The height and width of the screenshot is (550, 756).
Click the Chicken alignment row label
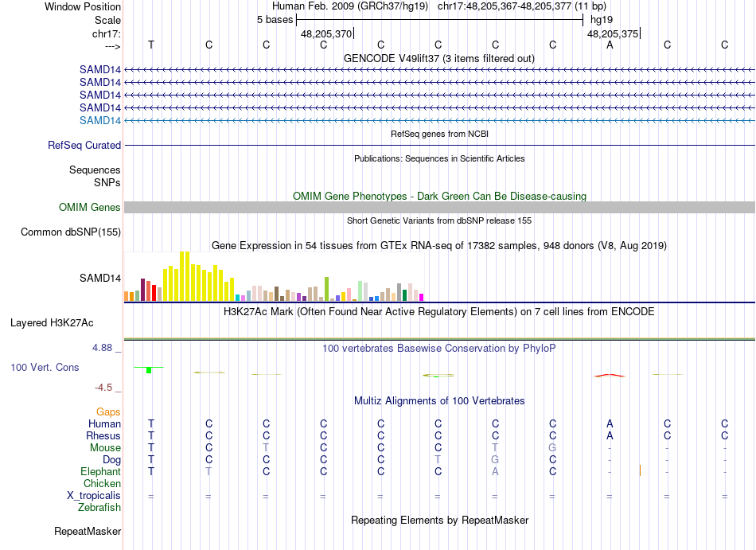[x=102, y=483]
